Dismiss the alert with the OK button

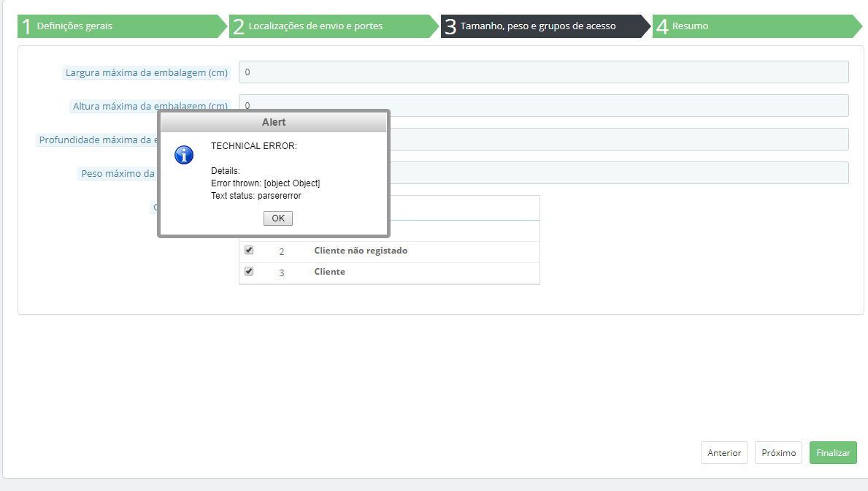(278, 218)
